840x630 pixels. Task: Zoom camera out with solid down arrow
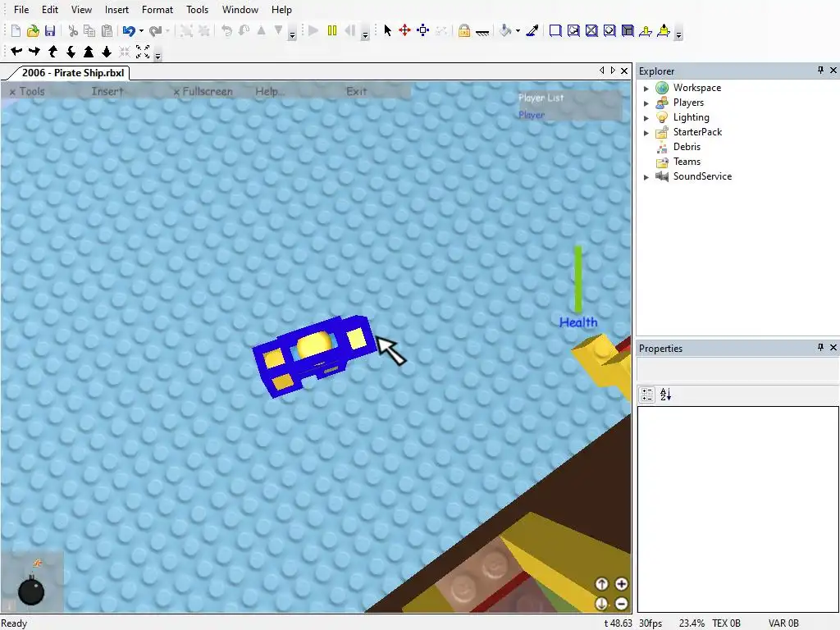click(107, 52)
